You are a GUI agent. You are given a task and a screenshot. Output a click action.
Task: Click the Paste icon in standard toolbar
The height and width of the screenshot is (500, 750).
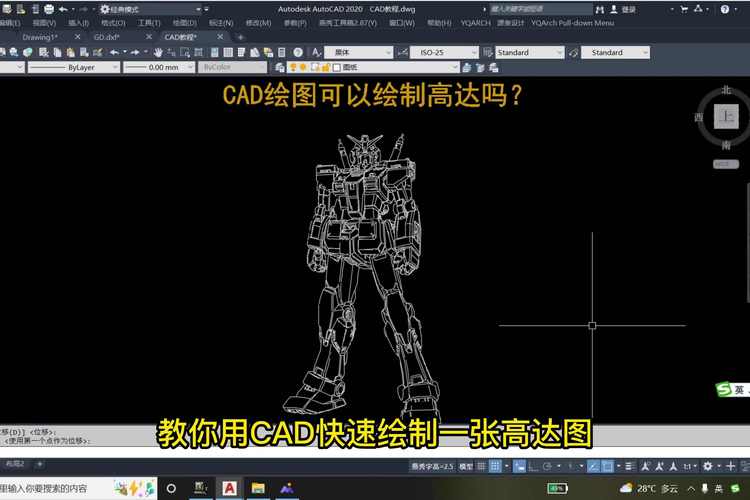71,52
